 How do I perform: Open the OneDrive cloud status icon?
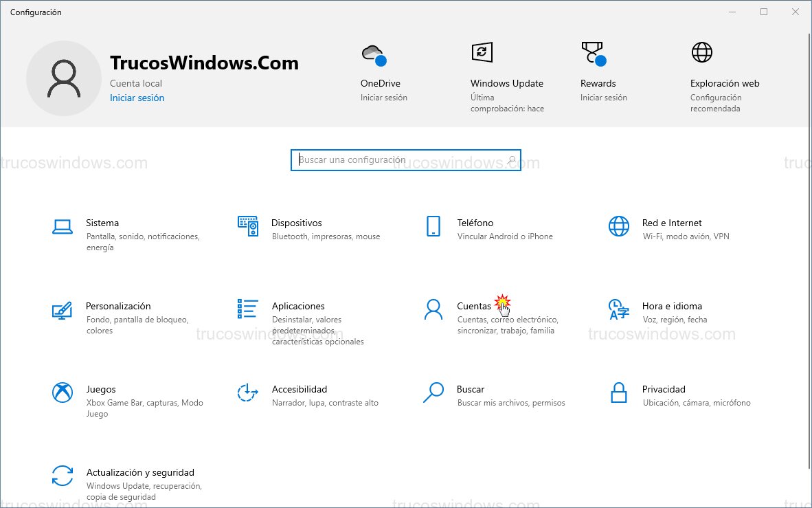(x=374, y=52)
